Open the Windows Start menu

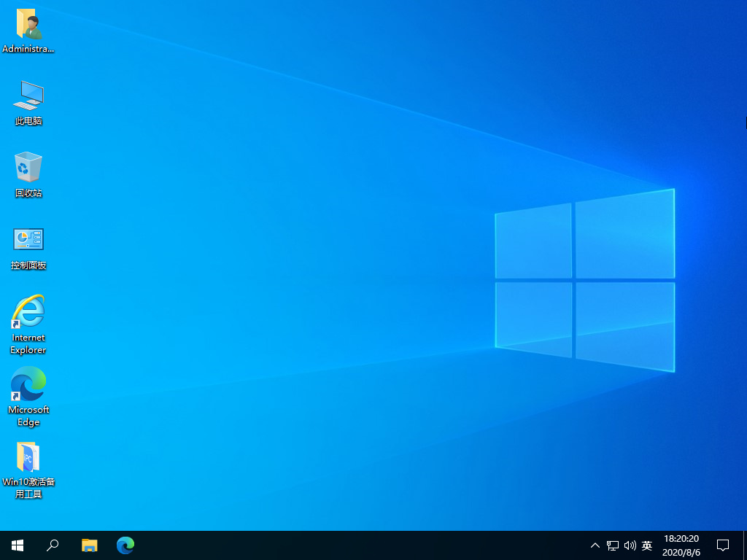point(18,545)
